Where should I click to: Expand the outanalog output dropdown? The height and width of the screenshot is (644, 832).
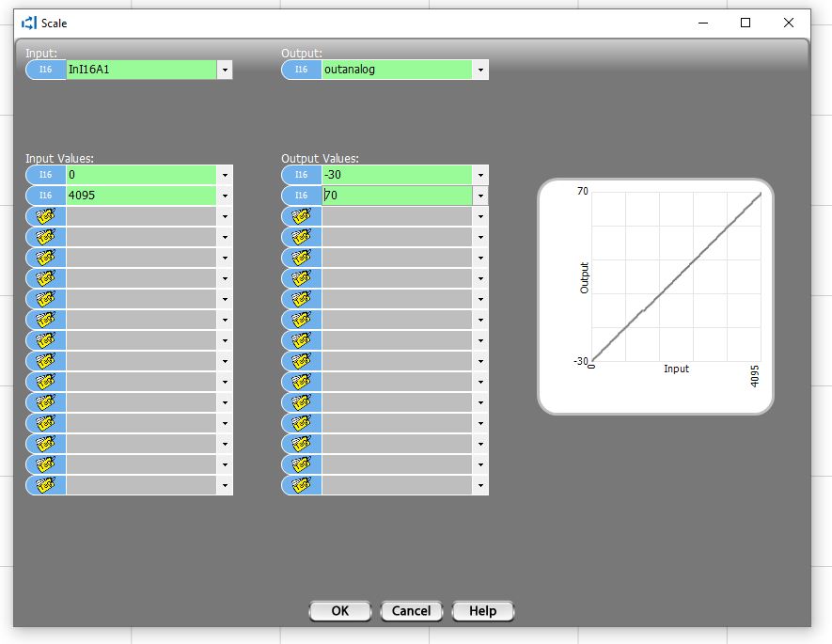480,70
